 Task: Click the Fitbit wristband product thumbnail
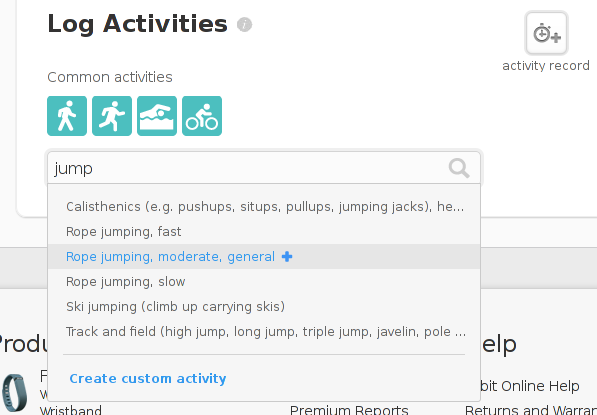14,393
